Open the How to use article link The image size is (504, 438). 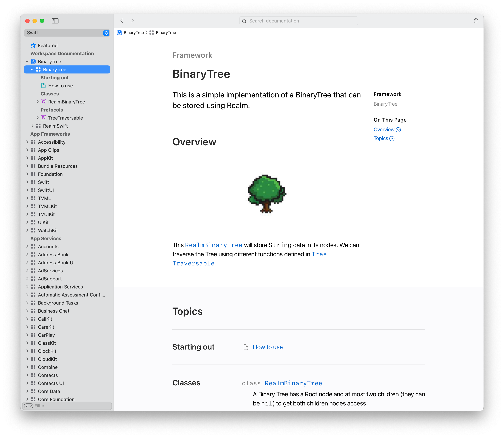[267, 347]
